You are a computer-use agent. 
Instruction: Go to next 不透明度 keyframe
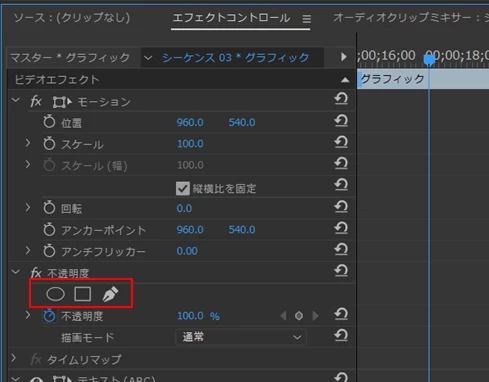[315, 316]
